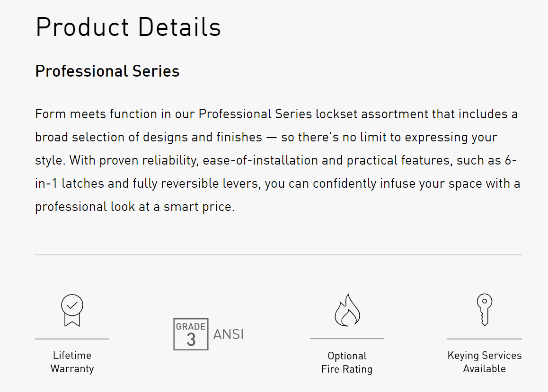The image size is (548, 392).
Task: Click the Optional Fire Rating label
Action: (x=347, y=363)
